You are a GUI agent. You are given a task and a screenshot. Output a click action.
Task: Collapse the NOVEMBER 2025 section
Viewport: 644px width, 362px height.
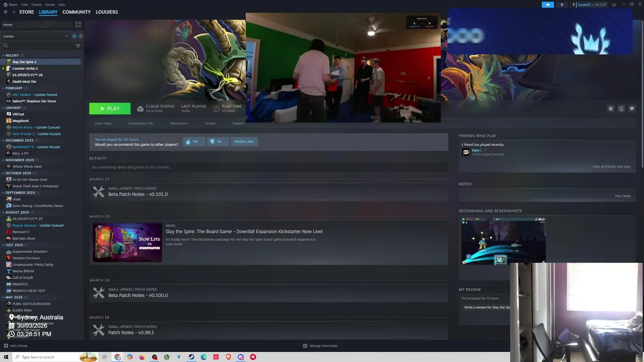click(x=4, y=160)
